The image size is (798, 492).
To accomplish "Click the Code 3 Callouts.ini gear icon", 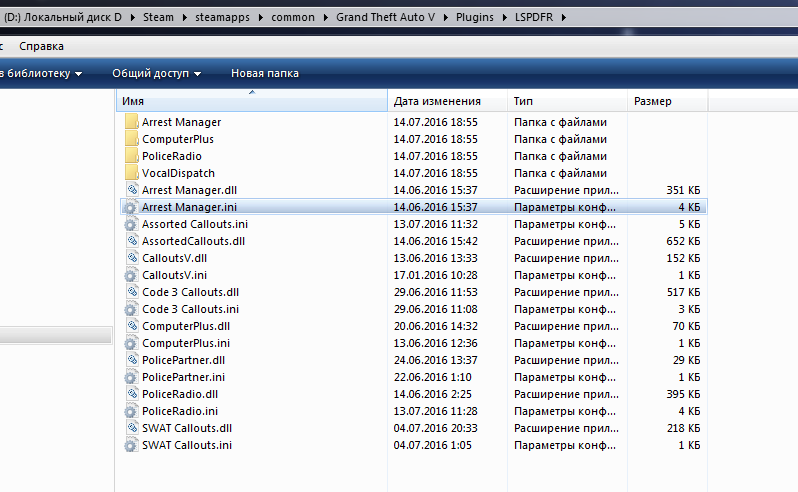I will click(131, 309).
